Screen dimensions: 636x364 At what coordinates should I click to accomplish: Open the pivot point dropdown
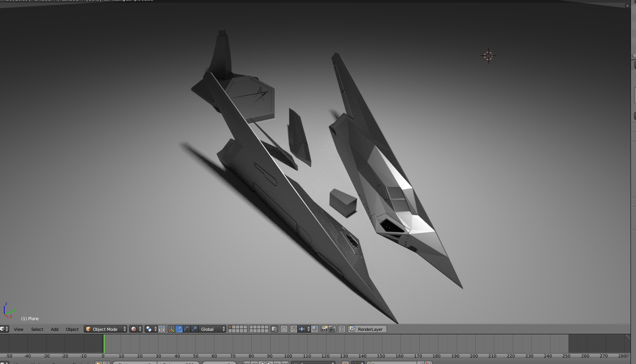tap(151, 329)
